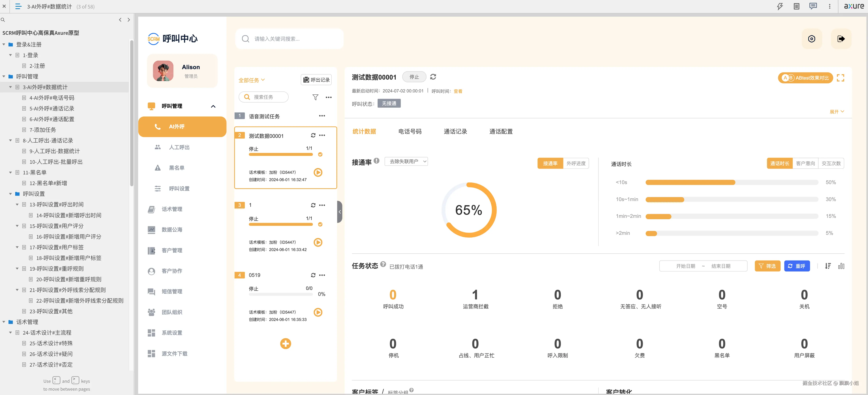The height and width of the screenshot is (395, 868).
Task: Click the keyword search input field
Action: click(290, 39)
